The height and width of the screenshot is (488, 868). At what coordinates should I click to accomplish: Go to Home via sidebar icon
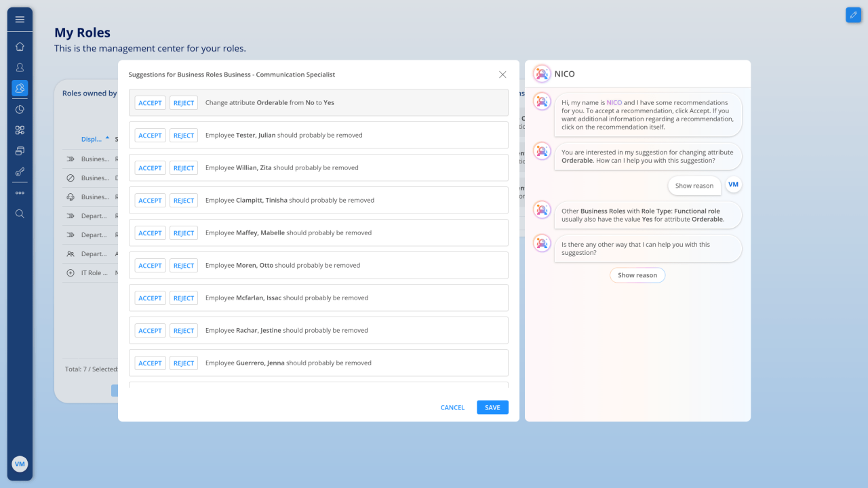tap(20, 46)
